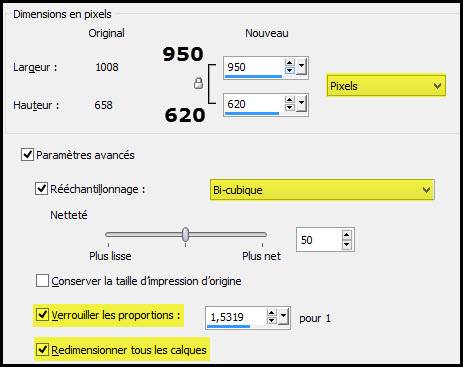Screen dimensions: 463x367
Task: Decrease the new width with the down arrow
Action: click(x=289, y=70)
